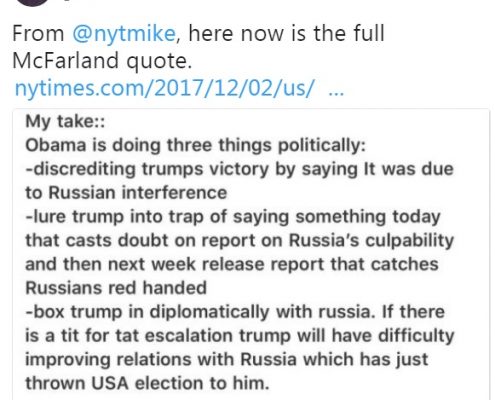Click the "Russians red handed" line
The image size is (495, 400).
click(x=116, y=288)
